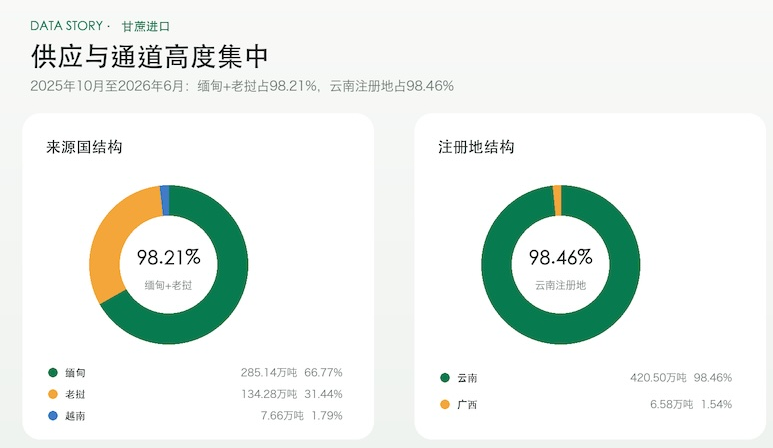This screenshot has width=773, height=448.
Task: Click the orange 广西 legend dot
Action: tap(445, 405)
